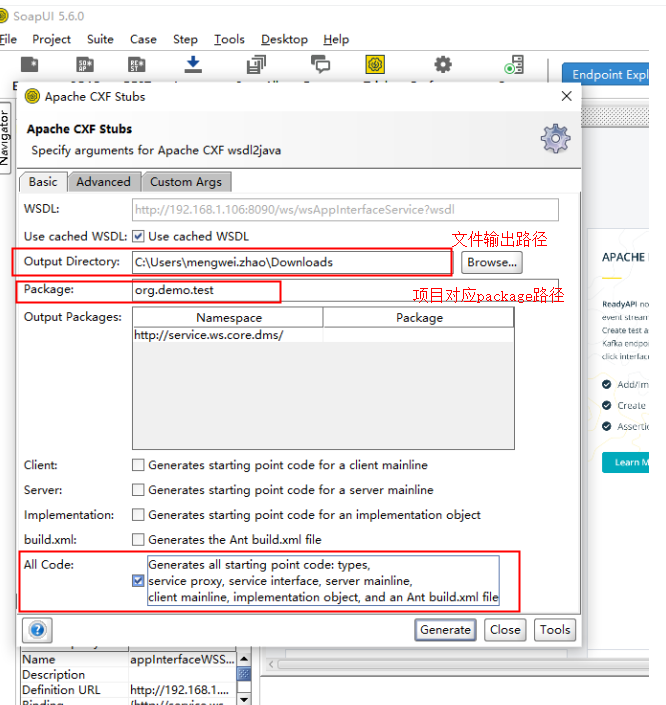Click the Import download arrow icon
Image resolution: width=666 pixels, height=705 pixels.
point(193,64)
